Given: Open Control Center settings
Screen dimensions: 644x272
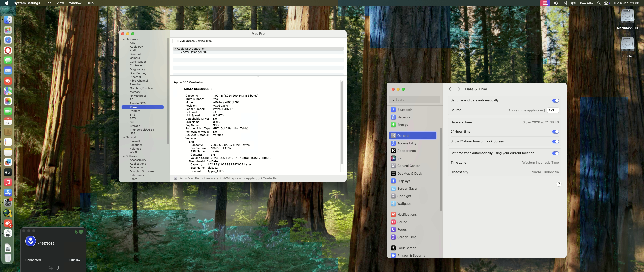Looking at the screenshot, I should [413, 166].
